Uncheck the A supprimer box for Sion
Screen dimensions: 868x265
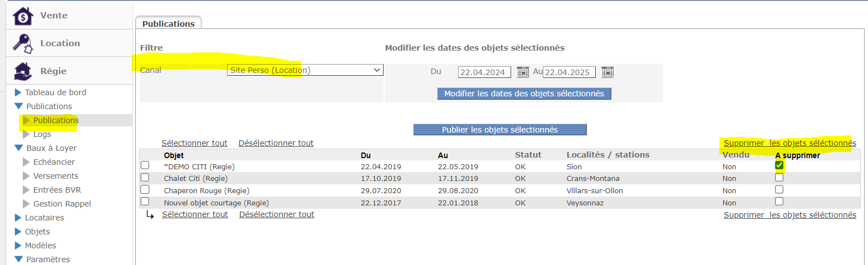coord(779,165)
